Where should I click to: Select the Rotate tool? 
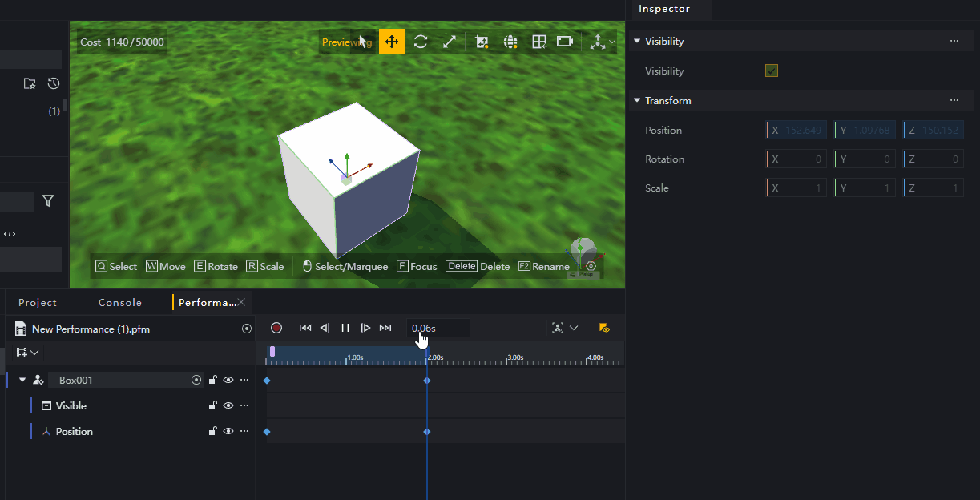point(420,42)
